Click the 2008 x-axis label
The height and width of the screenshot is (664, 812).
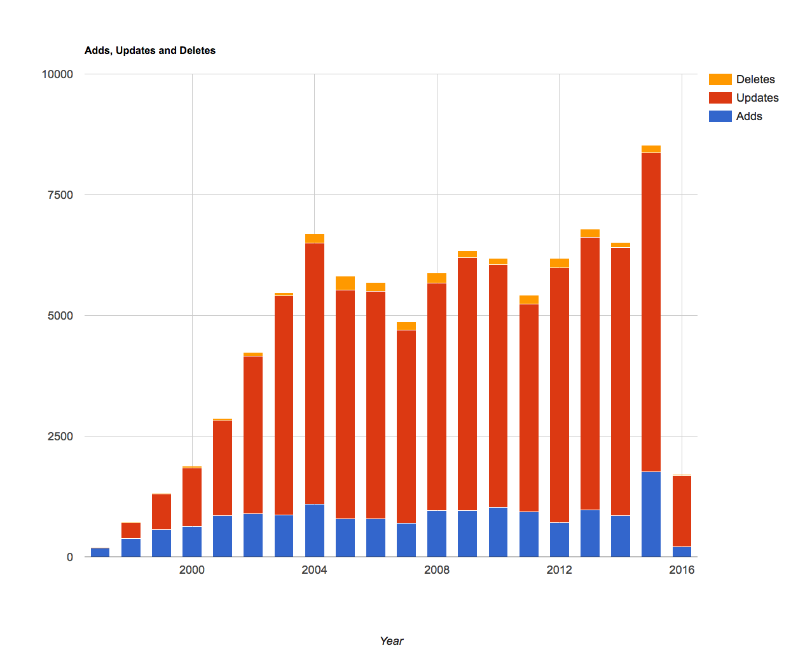pyautogui.click(x=437, y=570)
